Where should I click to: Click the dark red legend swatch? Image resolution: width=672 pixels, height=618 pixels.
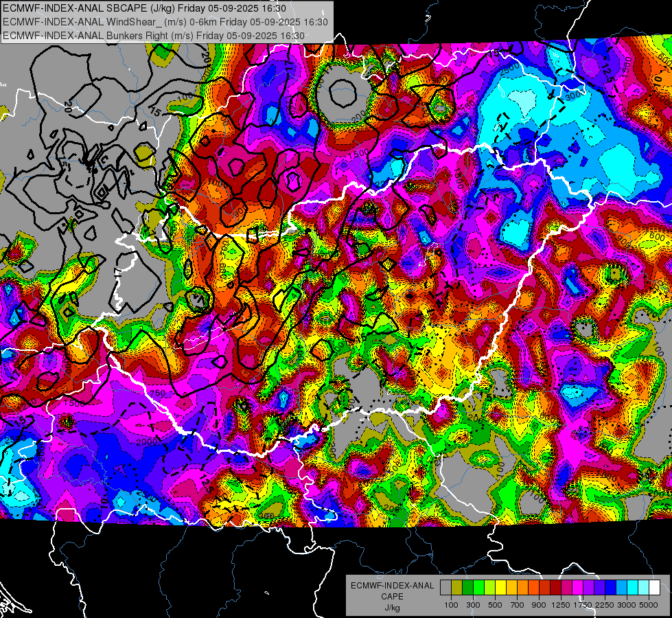555,588
